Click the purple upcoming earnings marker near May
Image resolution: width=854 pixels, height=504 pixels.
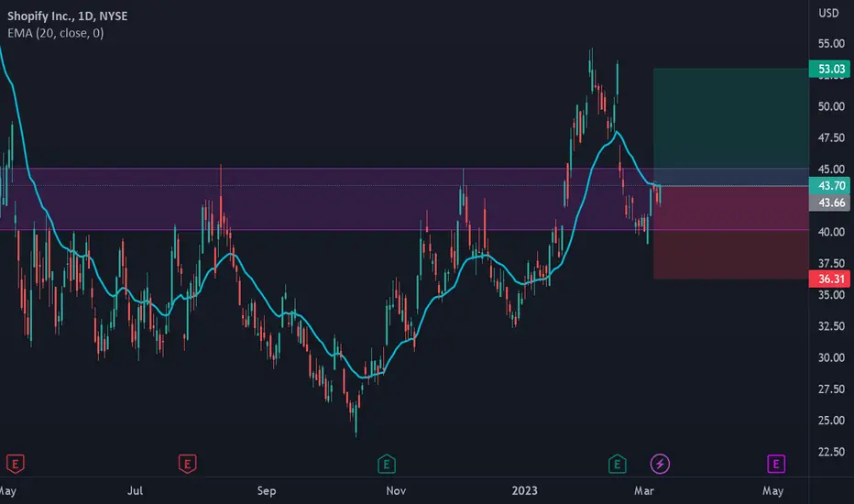tap(776, 465)
